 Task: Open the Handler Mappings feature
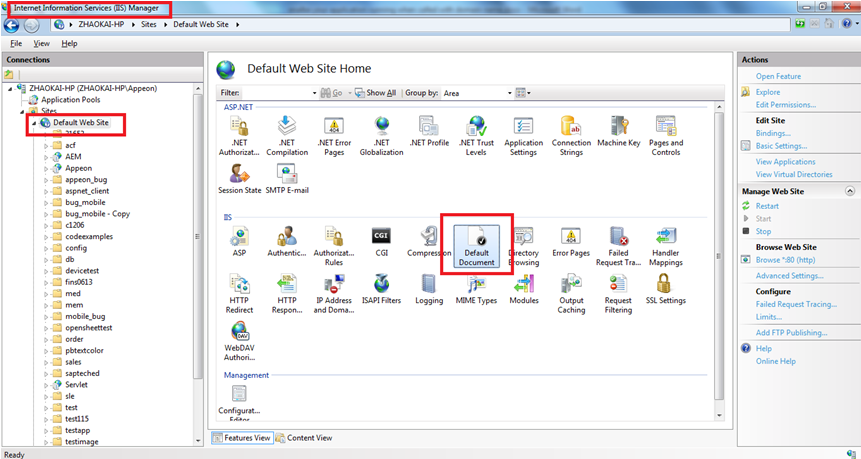point(666,246)
